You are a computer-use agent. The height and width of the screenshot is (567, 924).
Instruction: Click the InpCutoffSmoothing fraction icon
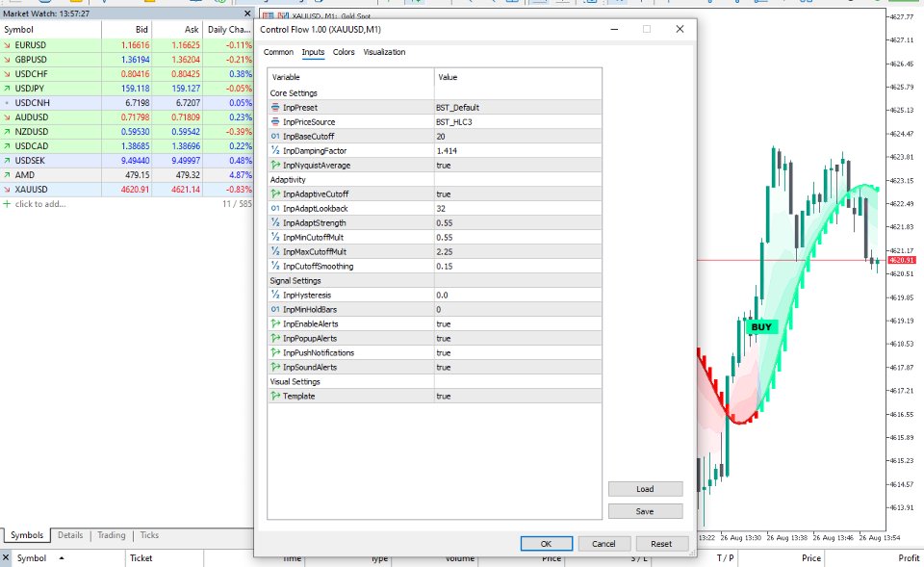(275, 267)
